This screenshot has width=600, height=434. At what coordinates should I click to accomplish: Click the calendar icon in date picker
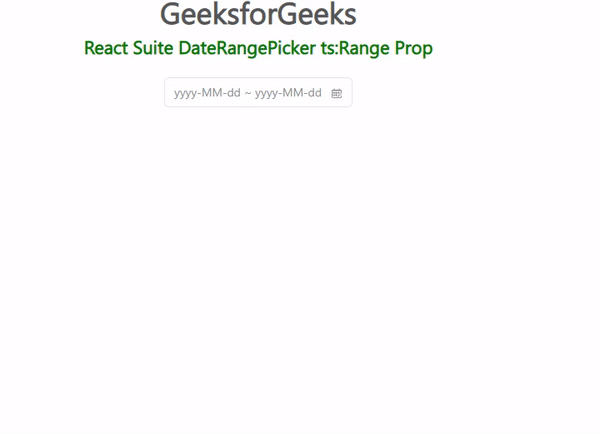(x=336, y=93)
